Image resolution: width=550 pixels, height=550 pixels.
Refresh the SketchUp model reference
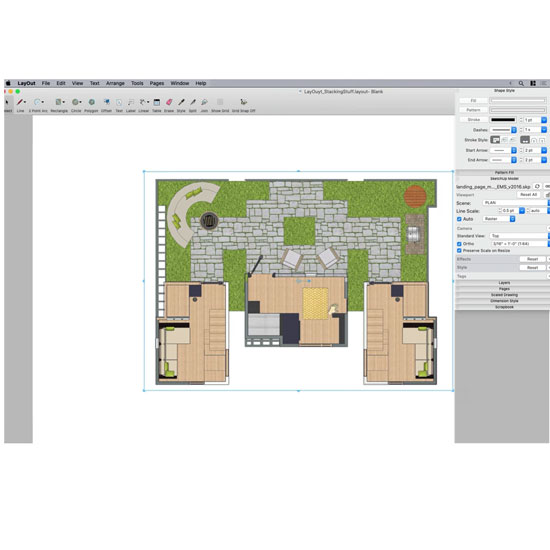[x=537, y=186]
